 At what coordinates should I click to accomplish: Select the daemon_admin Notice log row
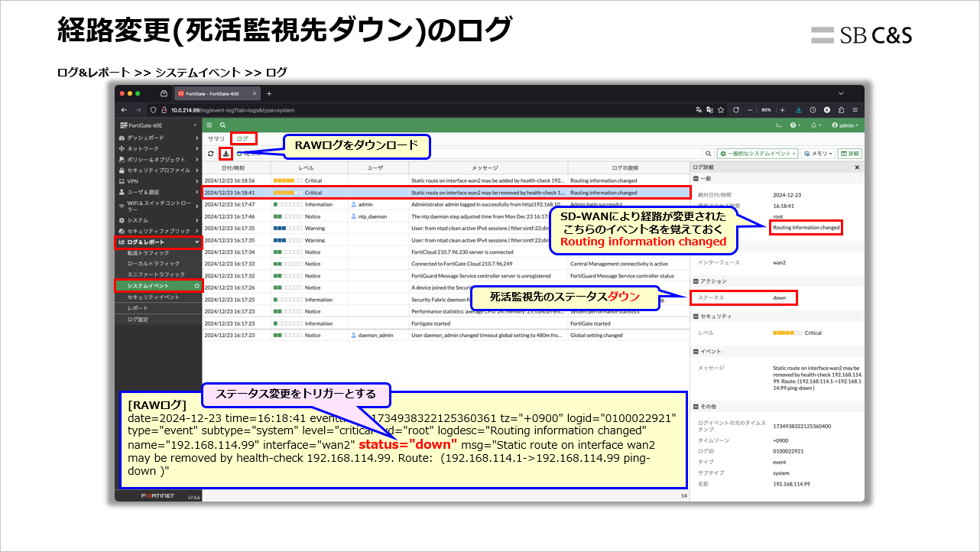point(446,335)
